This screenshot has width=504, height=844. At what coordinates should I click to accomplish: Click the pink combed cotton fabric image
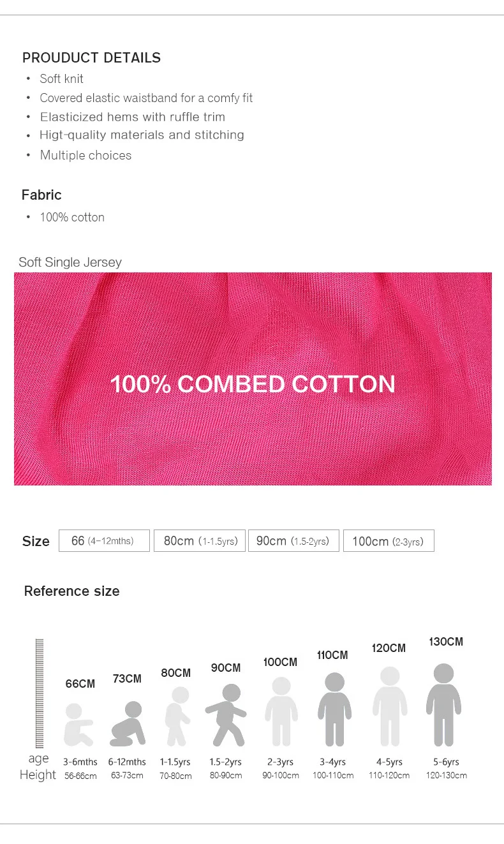(x=253, y=379)
